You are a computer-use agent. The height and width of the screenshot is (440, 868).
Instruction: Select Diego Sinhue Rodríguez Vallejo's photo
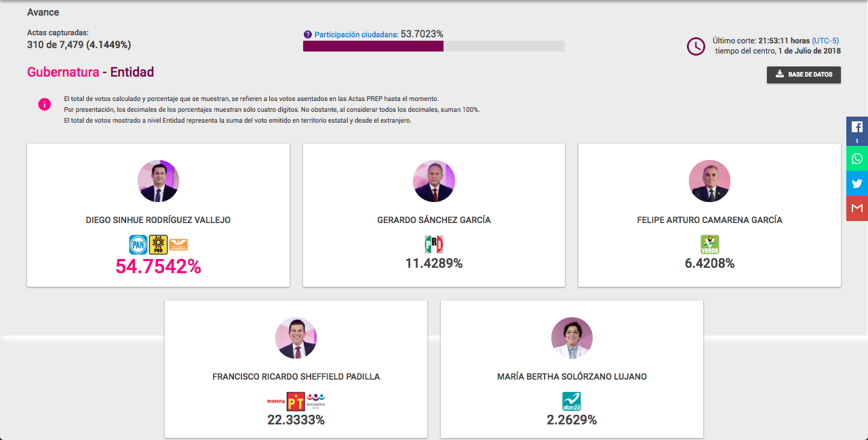tap(158, 181)
